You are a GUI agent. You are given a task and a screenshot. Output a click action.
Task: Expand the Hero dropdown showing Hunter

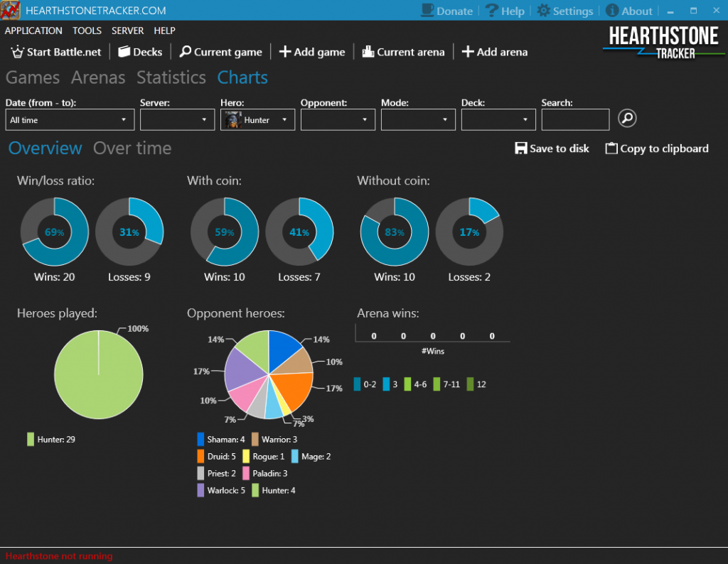257,119
